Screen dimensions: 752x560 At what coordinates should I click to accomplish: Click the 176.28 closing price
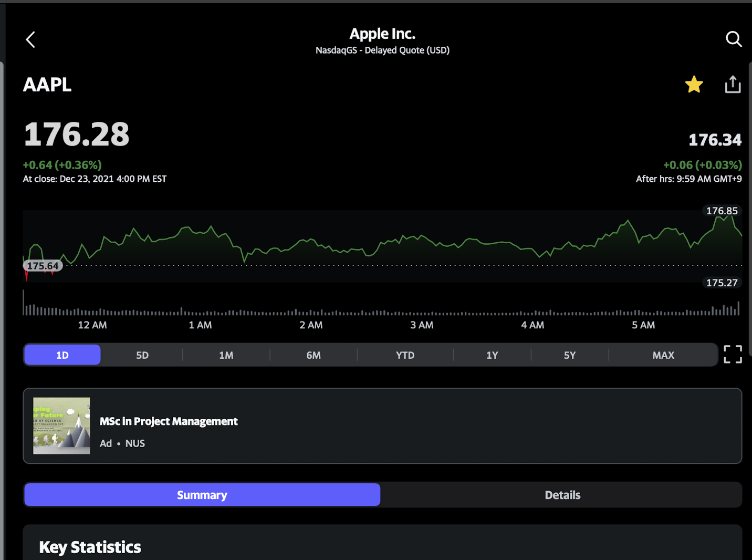click(77, 134)
